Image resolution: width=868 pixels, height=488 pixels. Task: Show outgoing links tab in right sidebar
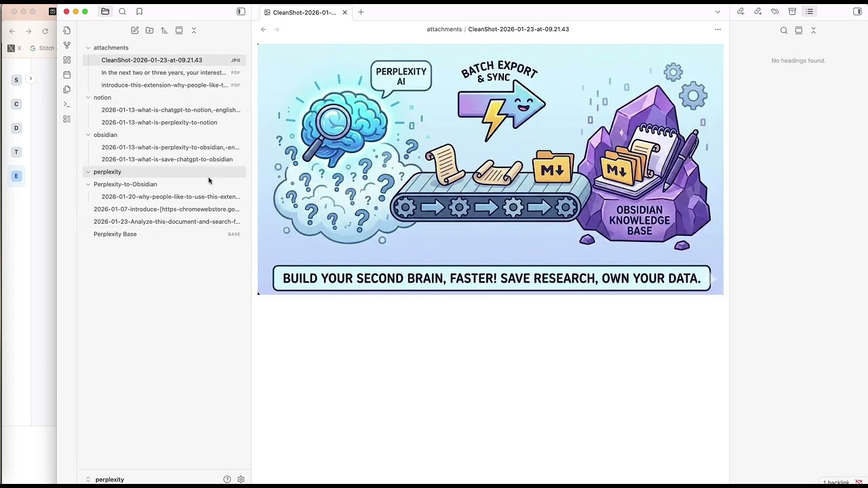coord(757,12)
